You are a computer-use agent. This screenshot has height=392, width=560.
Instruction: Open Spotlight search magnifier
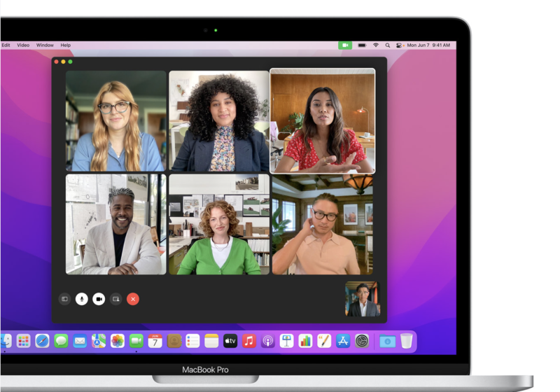coord(388,45)
